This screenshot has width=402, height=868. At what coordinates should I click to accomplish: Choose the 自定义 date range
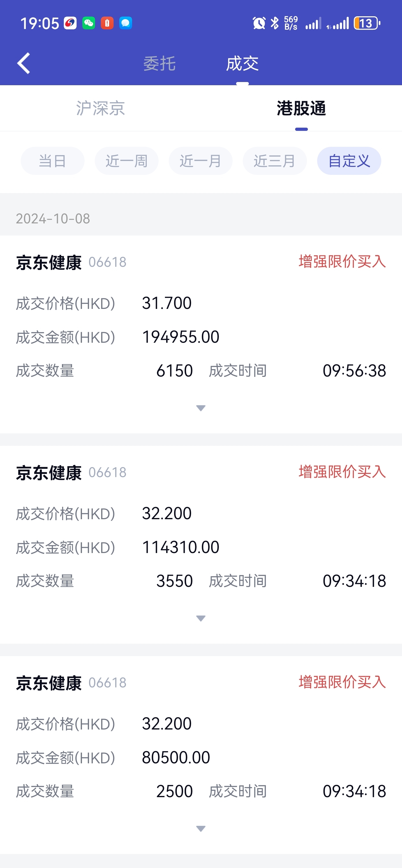[349, 161]
